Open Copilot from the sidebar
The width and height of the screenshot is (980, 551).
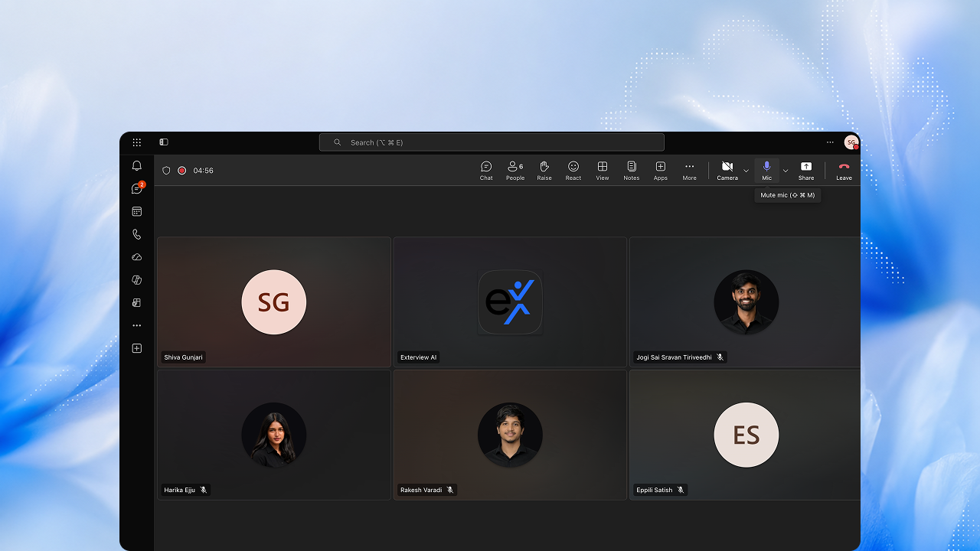point(137,280)
